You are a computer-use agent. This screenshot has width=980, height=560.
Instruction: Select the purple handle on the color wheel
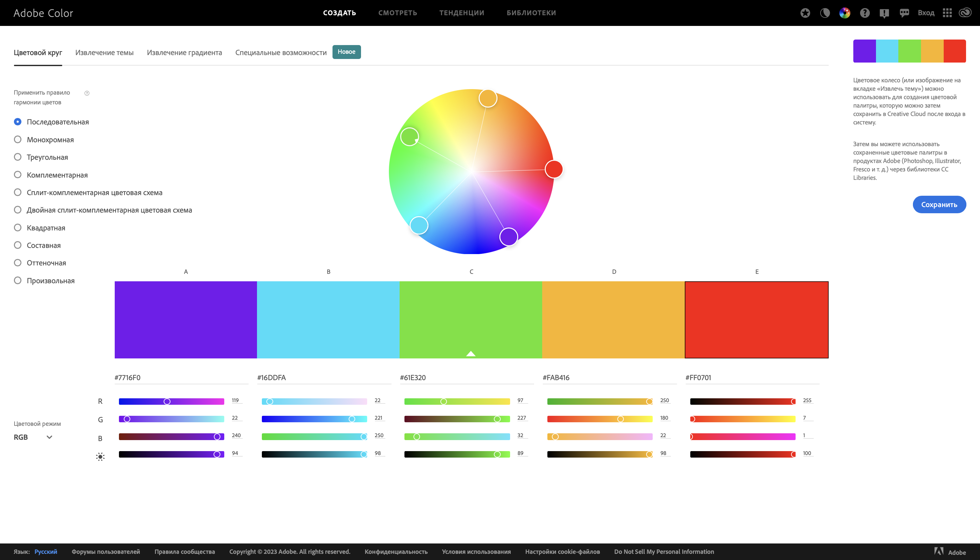coord(508,237)
